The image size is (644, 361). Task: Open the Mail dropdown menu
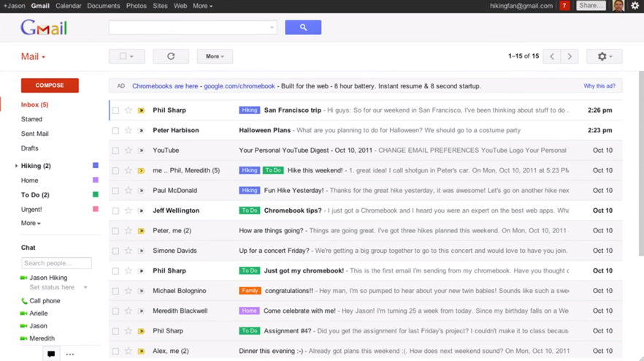tap(33, 56)
